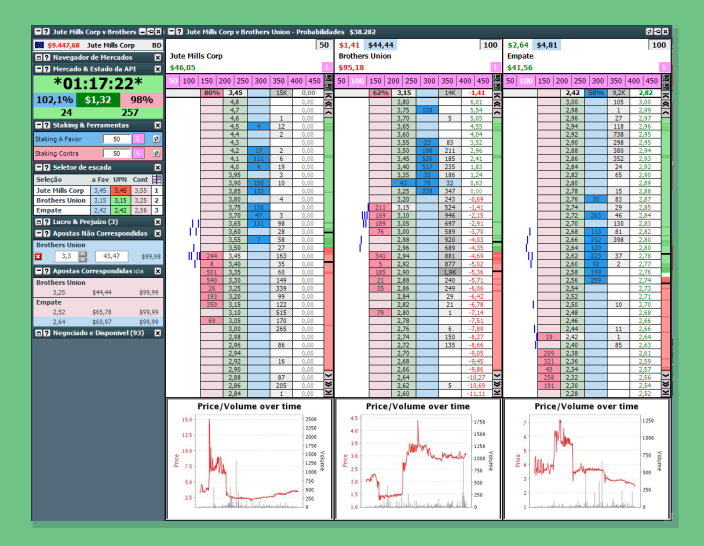Open help for Navegador de Mercados panel
Screen dimensions: 704x546
coord(47,57)
